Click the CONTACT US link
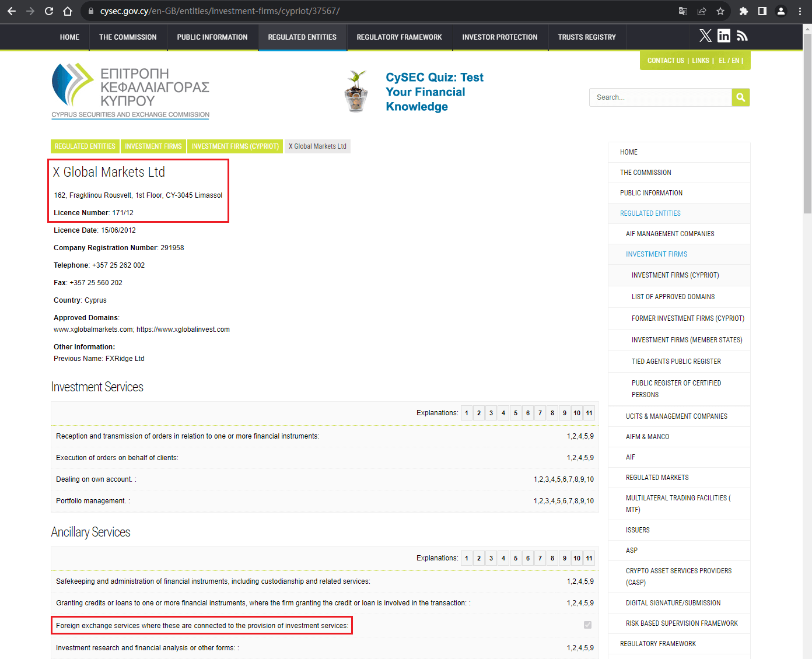This screenshot has height=659, width=812. click(666, 61)
